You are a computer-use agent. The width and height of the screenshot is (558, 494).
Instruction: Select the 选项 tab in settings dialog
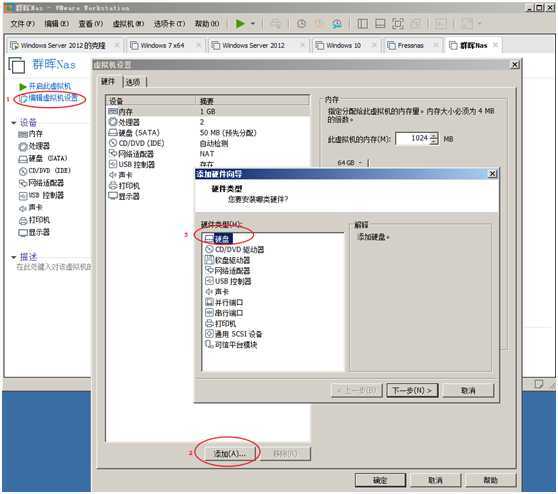coord(133,82)
